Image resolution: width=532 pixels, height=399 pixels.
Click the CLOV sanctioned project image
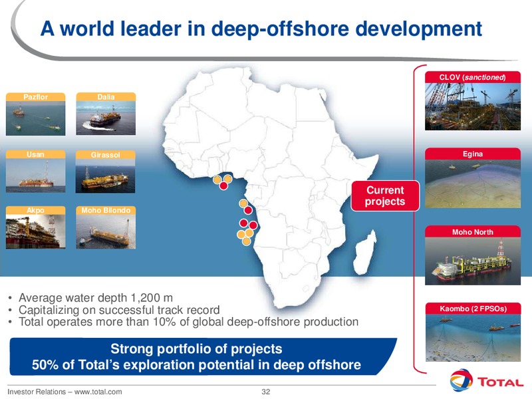click(x=473, y=106)
